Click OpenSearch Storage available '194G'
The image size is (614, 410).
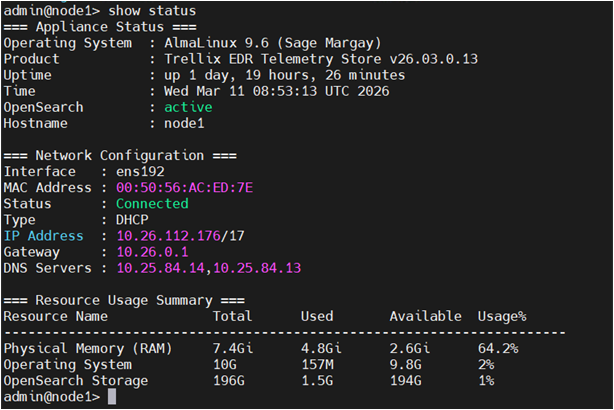point(406,381)
